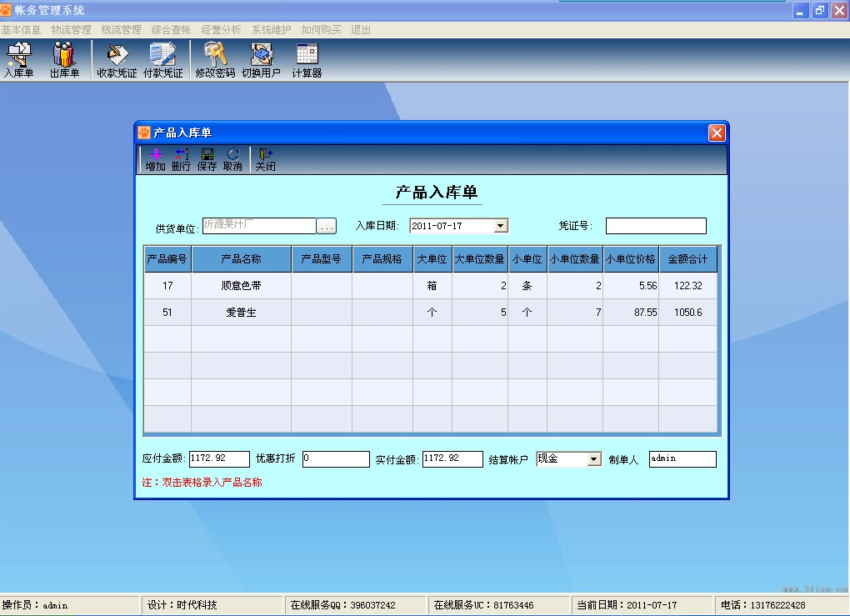Image resolution: width=850 pixels, height=616 pixels.
Task: Select the 顺意色带 product name cell
Action: click(x=241, y=286)
